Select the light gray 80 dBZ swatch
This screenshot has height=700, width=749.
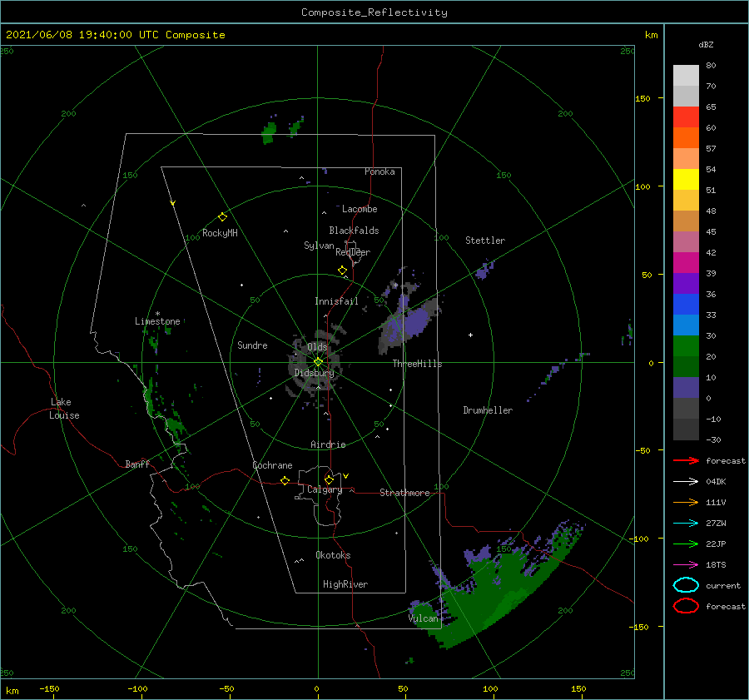tap(686, 75)
